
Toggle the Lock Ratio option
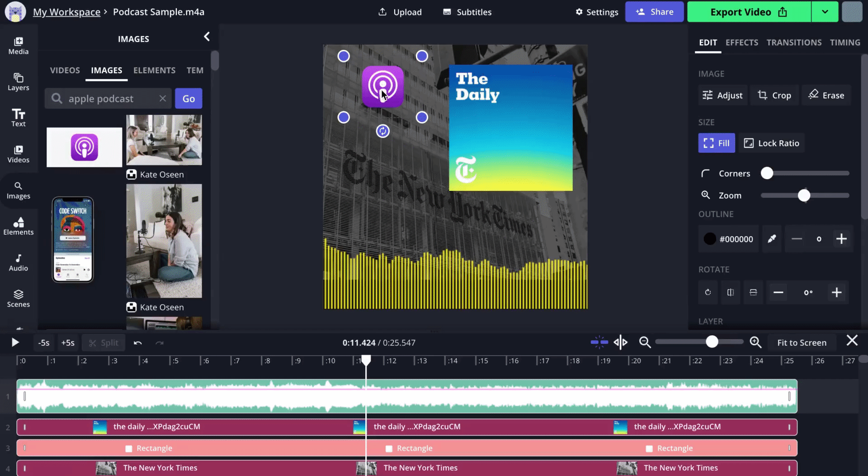point(771,143)
